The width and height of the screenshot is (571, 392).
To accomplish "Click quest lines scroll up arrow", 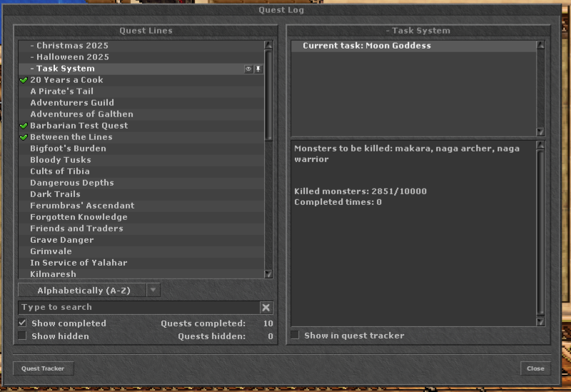I will click(268, 45).
